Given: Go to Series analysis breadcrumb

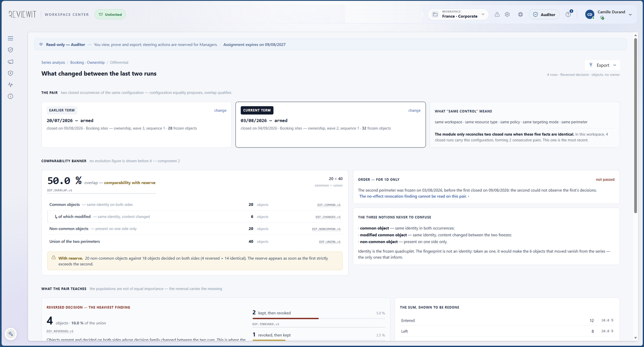Looking at the screenshot, I should (x=53, y=62).
